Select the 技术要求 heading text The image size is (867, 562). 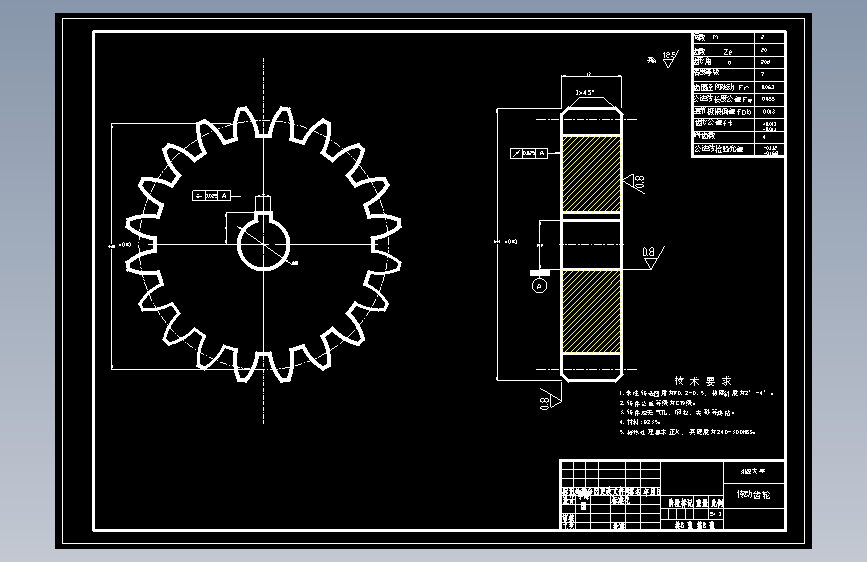pyautogui.click(x=703, y=381)
